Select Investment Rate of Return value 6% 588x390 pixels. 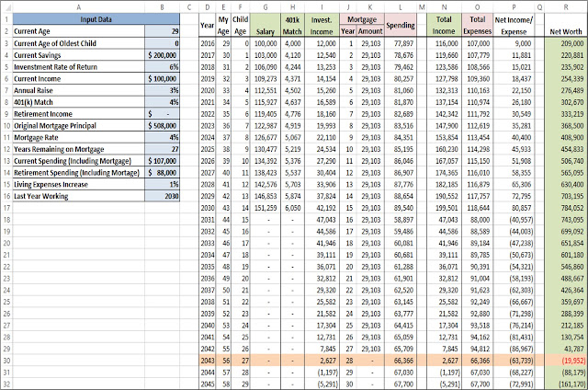click(162, 67)
